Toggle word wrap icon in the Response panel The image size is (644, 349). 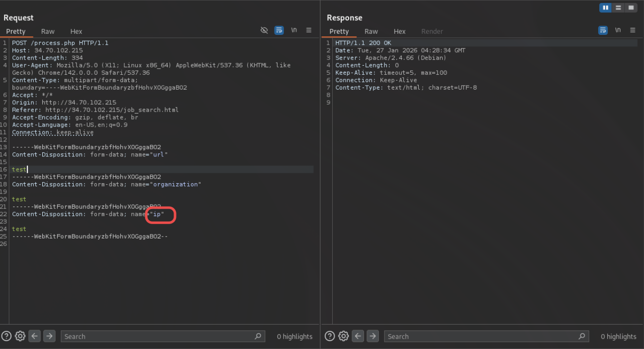(603, 30)
